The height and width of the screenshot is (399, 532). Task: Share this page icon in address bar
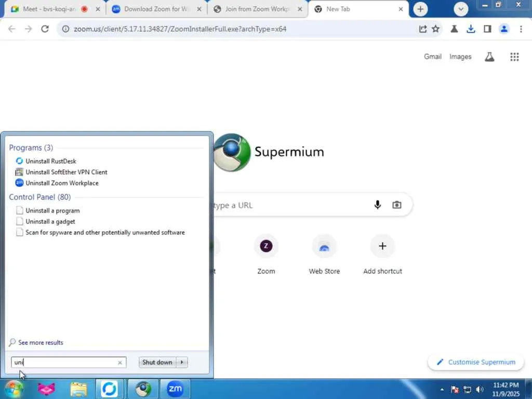422,29
